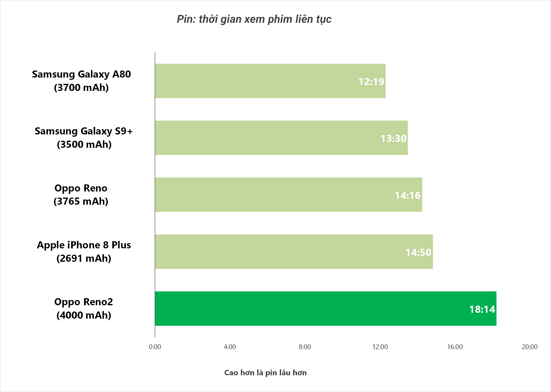Screen dimensions: 551x392
Task: Click the Oppo Reno (3765 mAh) label
Action: [81, 195]
